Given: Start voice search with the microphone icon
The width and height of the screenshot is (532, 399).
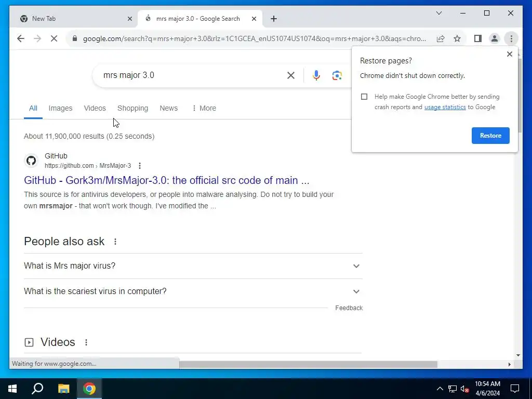Looking at the screenshot, I should coord(316,75).
